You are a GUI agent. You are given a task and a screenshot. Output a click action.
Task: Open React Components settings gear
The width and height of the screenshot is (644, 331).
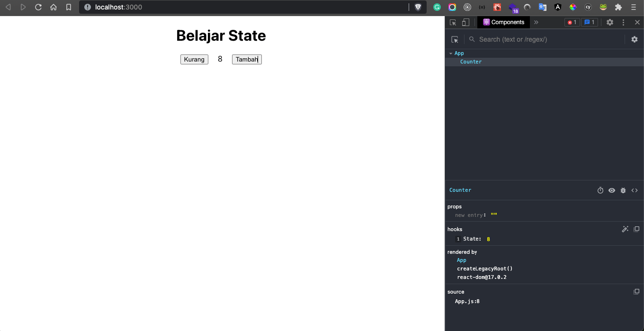point(635,39)
